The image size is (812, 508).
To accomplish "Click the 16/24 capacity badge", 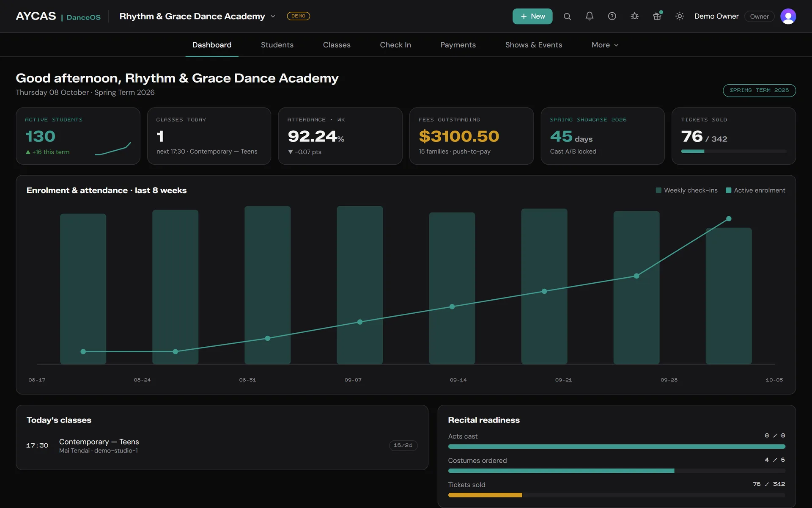I will (x=403, y=445).
